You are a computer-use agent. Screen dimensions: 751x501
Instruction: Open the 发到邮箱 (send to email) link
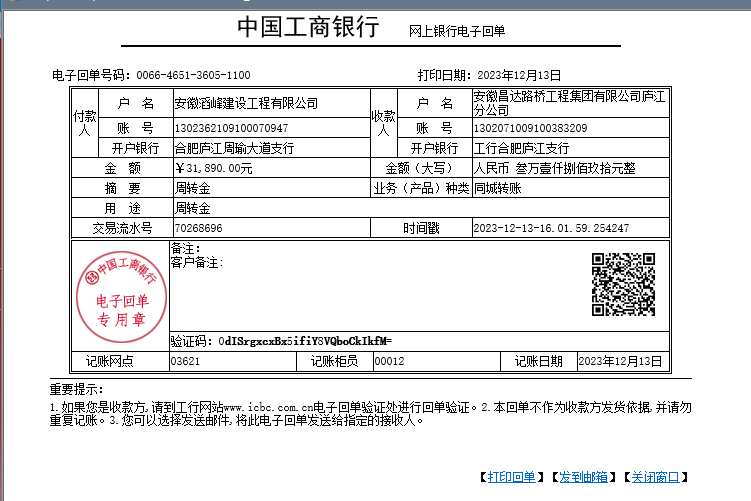click(x=582, y=477)
